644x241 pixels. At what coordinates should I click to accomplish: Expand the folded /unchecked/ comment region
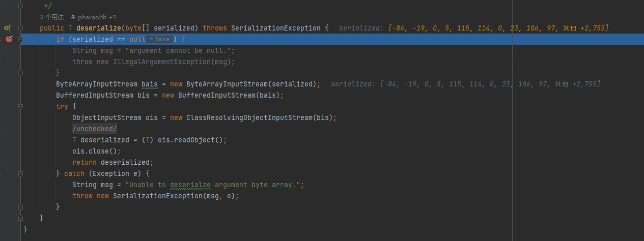click(x=95, y=129)
